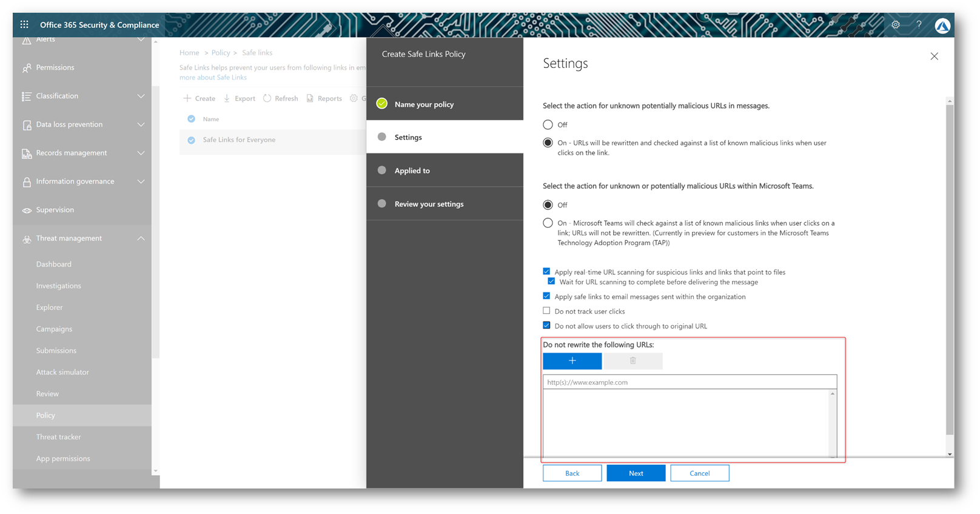The image size is (980, 514).
Task: Open Submissions in the sidebar
Action: [x=56, y=351]
